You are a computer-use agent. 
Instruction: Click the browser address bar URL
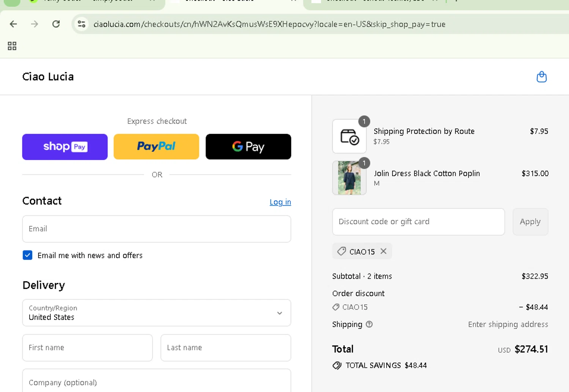coord(269,24)
